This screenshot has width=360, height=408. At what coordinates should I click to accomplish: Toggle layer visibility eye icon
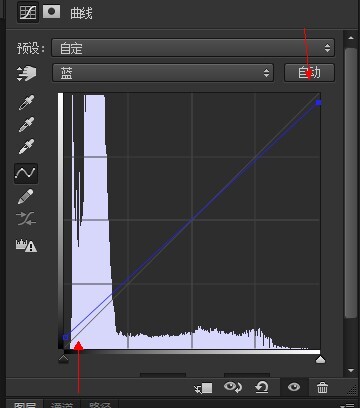pyautogui.click(x=294, y=387)
